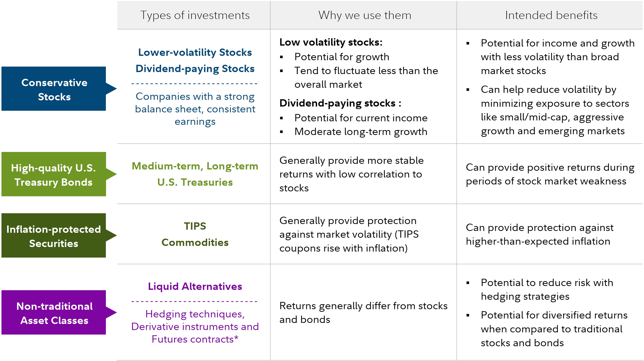This screenshot has height=361, width=644.
Task: Click the Potential for current income bullet
Action: point(361,118)
